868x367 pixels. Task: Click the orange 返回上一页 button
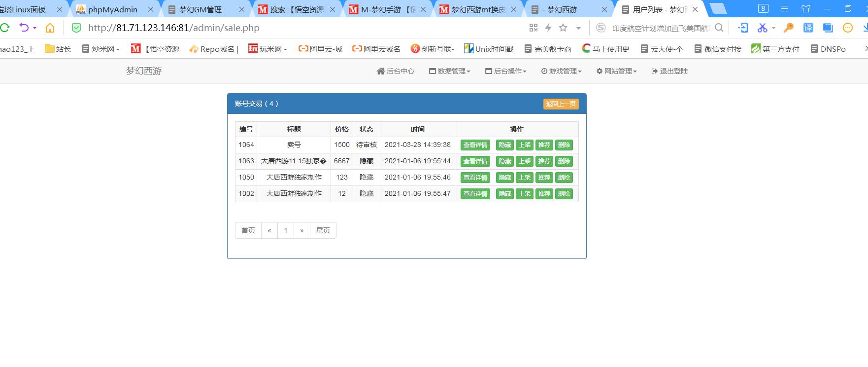coord(561,104)
